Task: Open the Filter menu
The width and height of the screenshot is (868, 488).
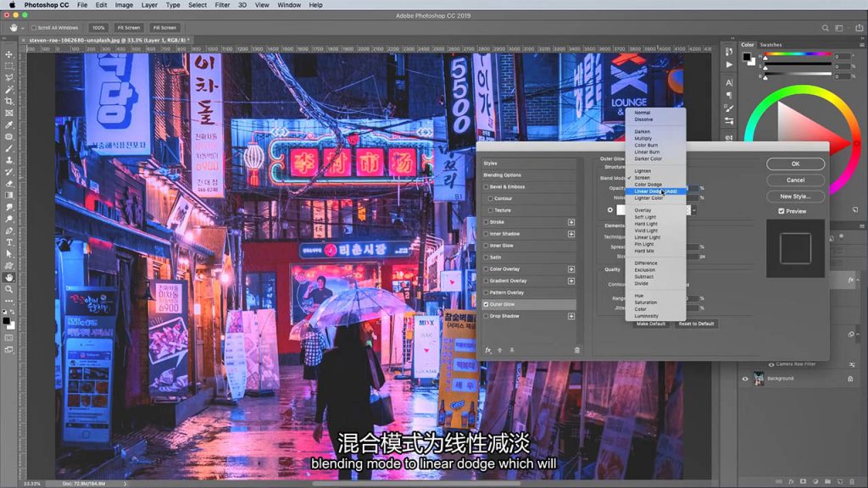Action: pos(222,5)
